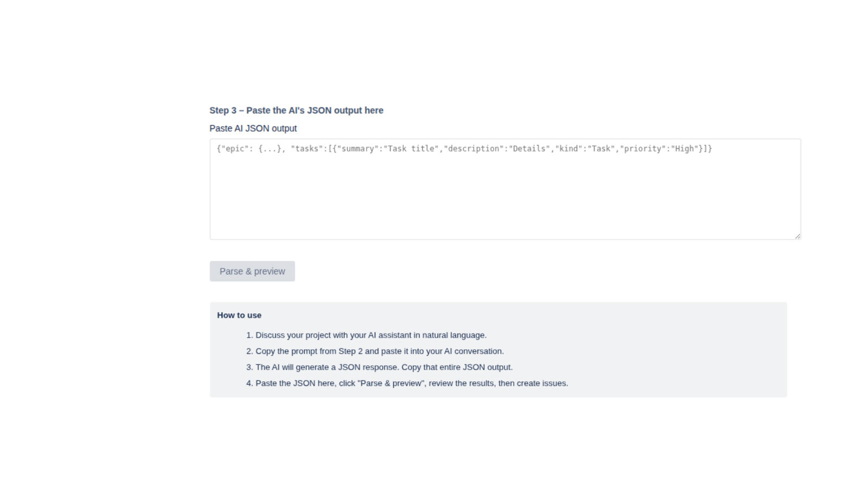The width and height of the screenshot is (868, 488).
Task: Click the placeholder JSON text in the textarea
Action: [464, 148]
